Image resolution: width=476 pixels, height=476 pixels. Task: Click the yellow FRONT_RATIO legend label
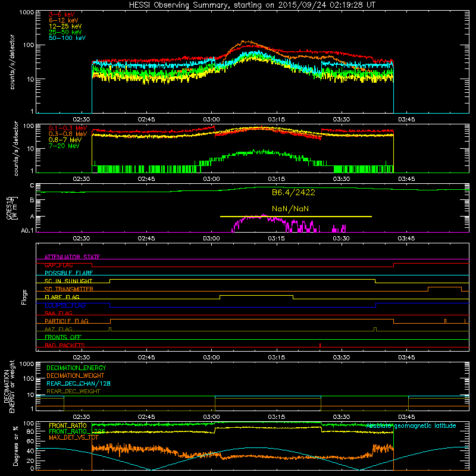coord(68,425)
